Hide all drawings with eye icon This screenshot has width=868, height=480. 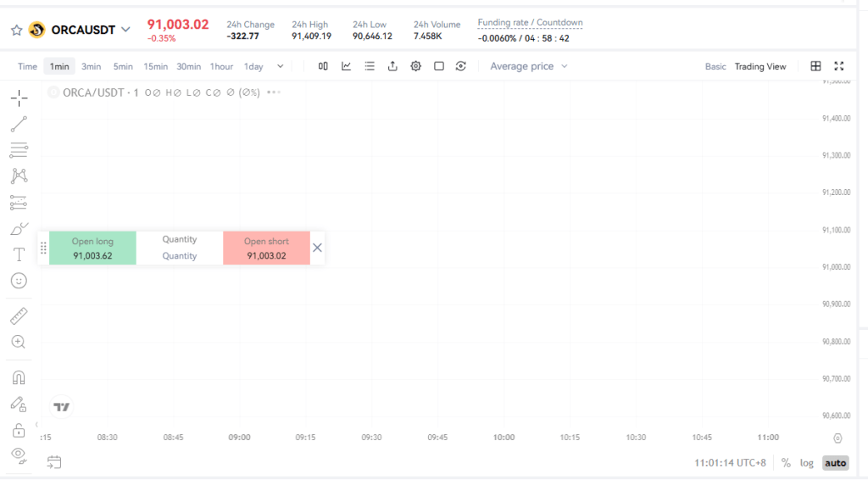pyautogui.click(x=19, y=455)
